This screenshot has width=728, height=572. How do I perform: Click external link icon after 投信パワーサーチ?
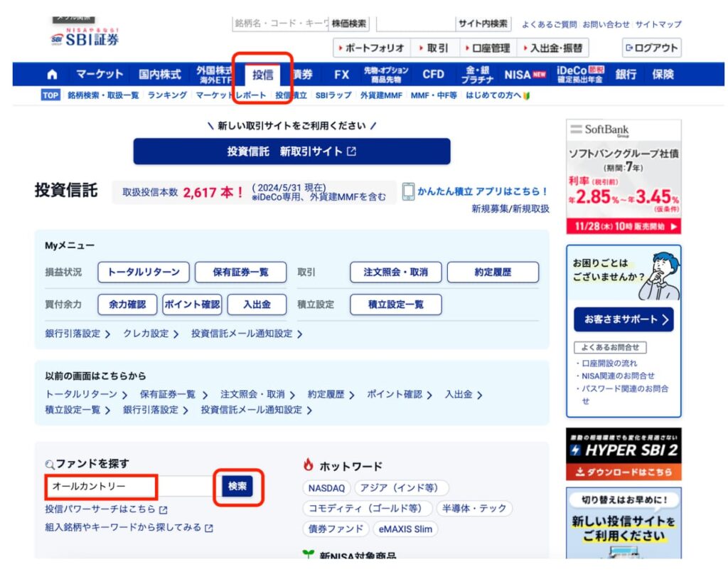(163, 509)
